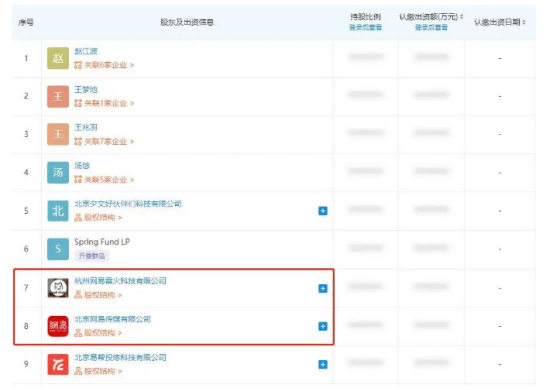
Task: Click the 赵 avatar icon in row 1
Action: tap(58, 58)
